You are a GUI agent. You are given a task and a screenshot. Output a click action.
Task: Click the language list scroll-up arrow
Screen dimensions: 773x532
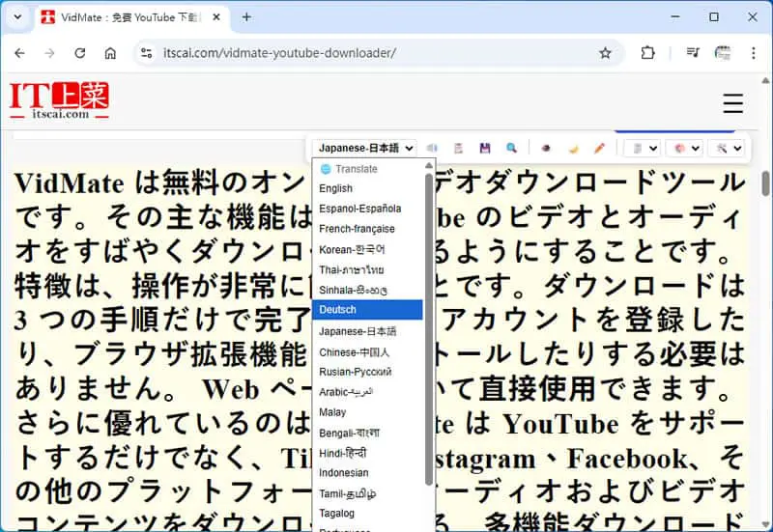[x=429, y=165]
